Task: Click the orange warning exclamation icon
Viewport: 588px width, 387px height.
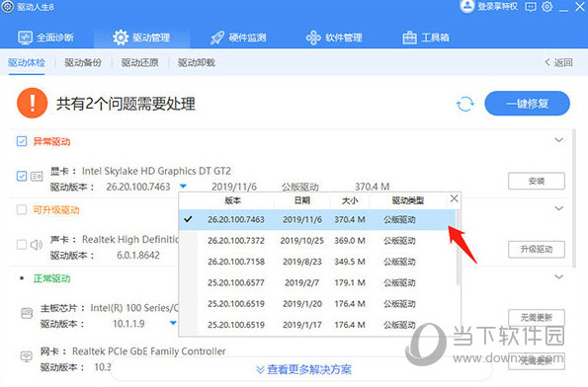Action: click(x=33, y=103)
